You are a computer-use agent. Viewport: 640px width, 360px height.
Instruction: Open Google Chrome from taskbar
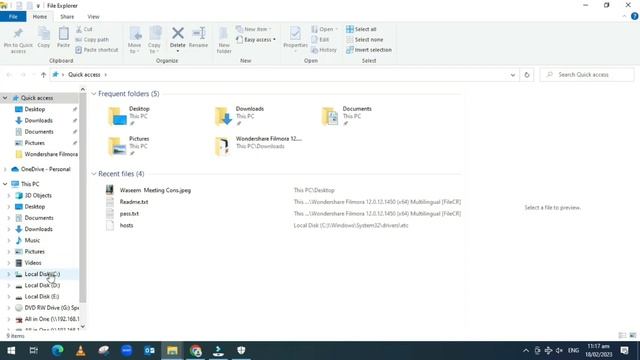196,351
